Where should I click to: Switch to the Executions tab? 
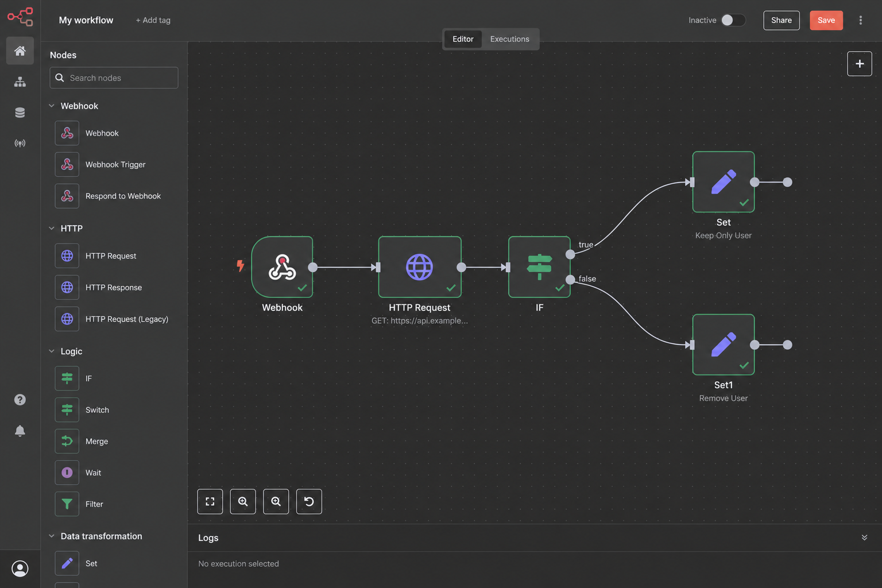click(510, 39)
